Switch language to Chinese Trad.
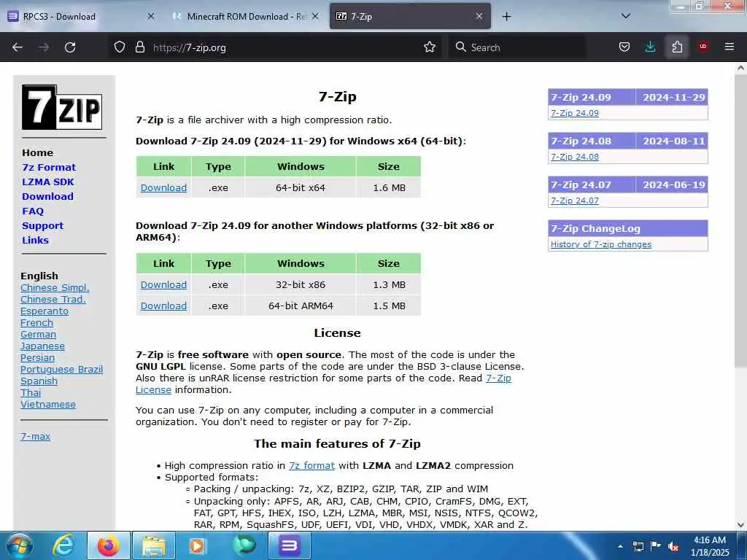 tap(53, 300)
